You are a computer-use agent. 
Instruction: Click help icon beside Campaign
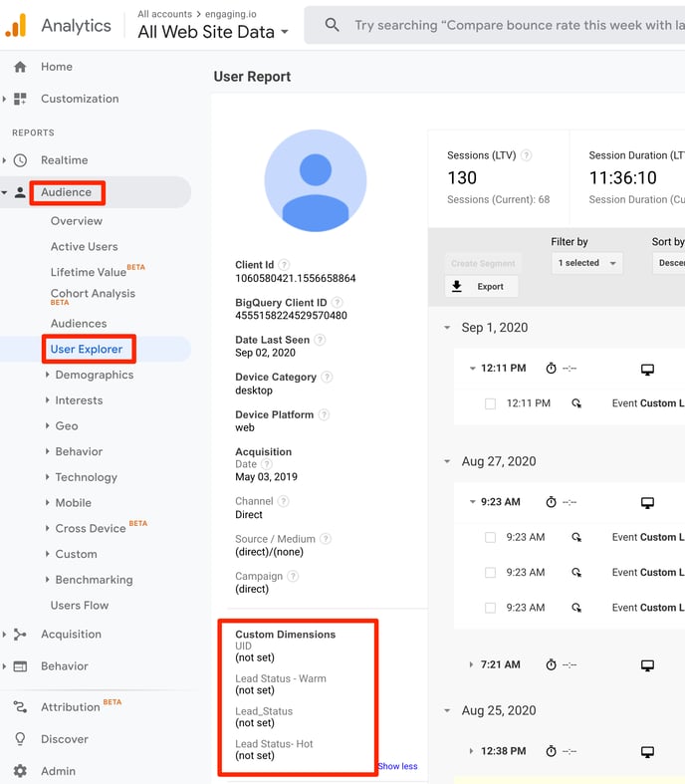pos(294,576)
